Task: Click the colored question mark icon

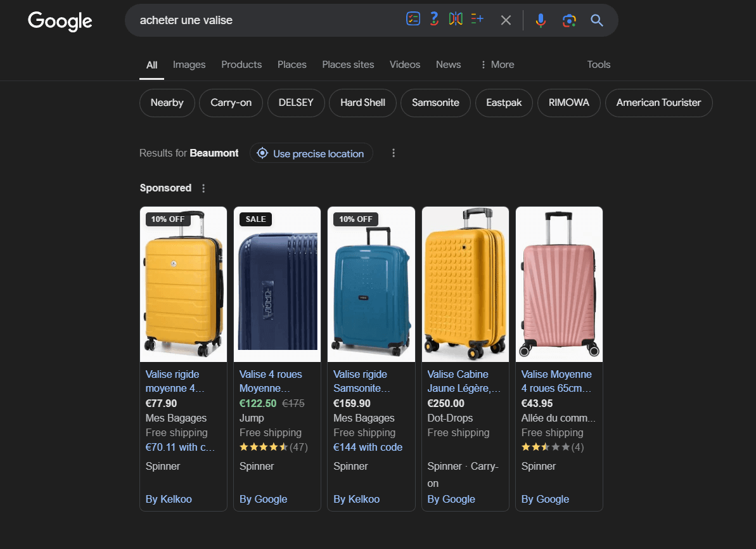Action: click(x=434, y=20)
